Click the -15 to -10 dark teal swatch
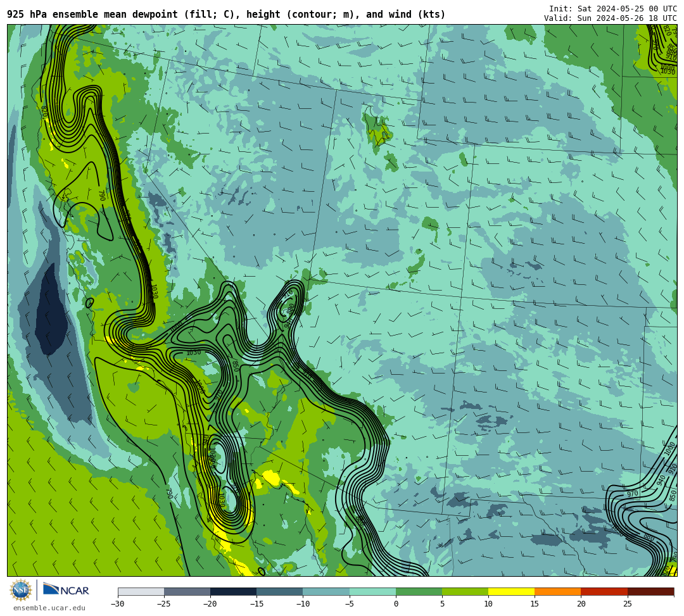The height and width of the screenshot is (616, 684). coord(280,591)
